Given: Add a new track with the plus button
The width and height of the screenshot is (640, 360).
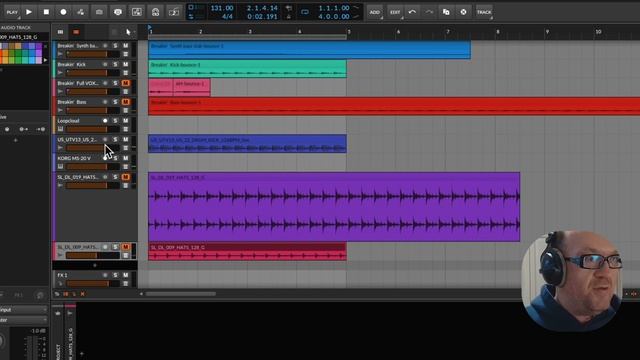Looking at the screenshot, I should (95, 265).
